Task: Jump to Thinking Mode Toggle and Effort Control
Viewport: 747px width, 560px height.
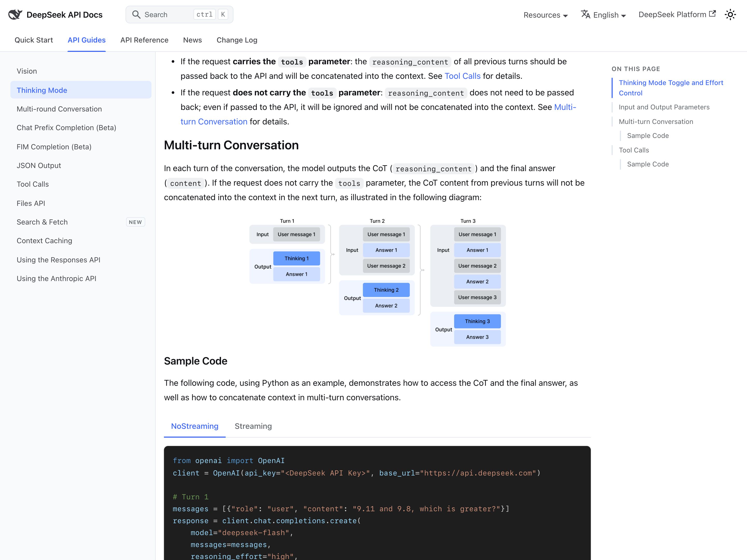Action: (671, 88)
